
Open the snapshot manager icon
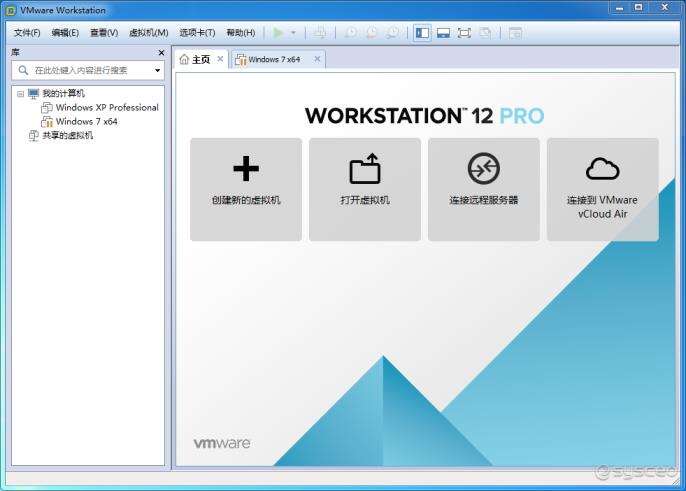point(392,33)
